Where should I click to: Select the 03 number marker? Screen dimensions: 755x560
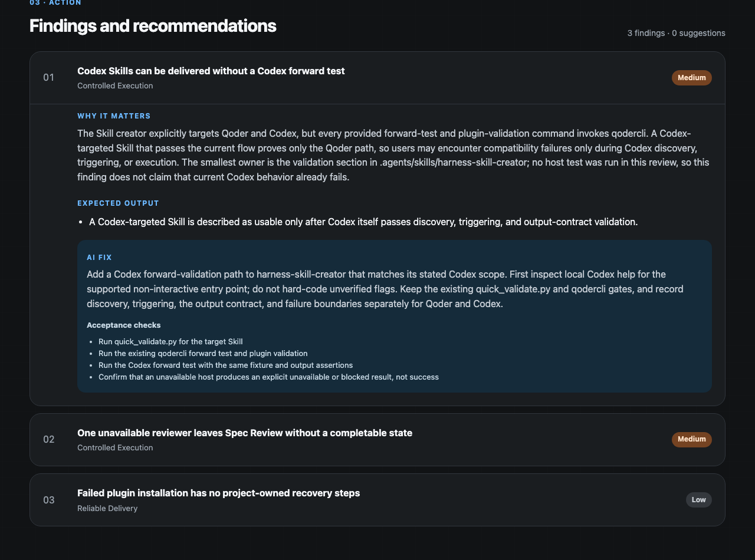tap(48, 500)
